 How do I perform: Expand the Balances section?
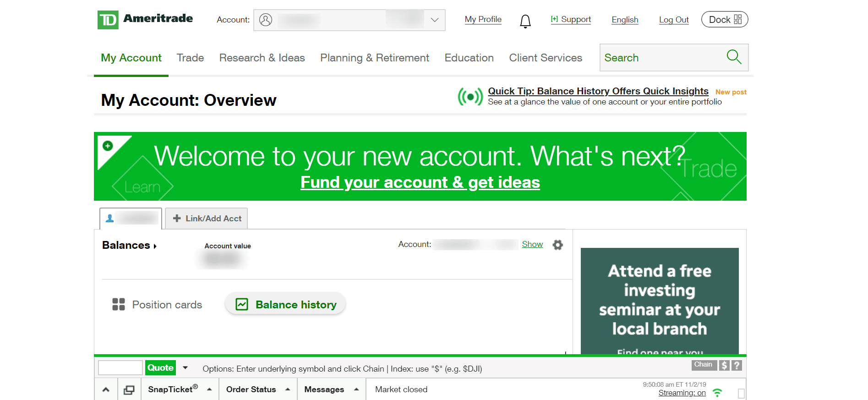coord(129,245)
